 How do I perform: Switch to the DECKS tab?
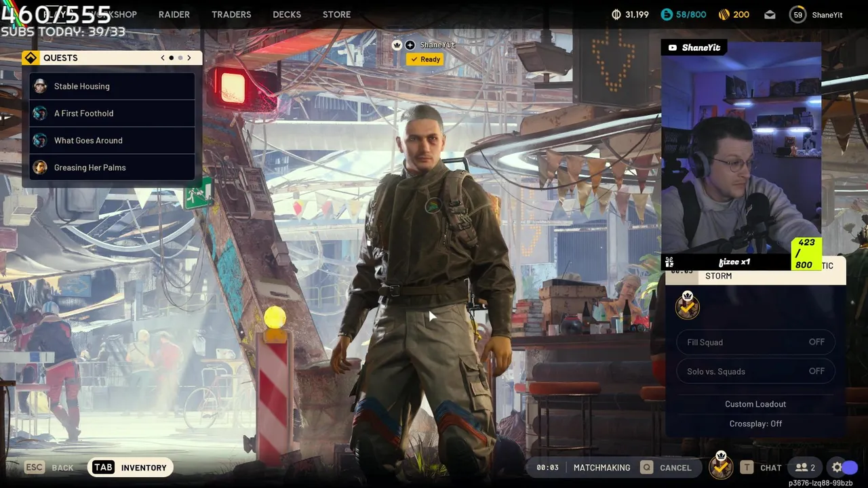(x=287, y=14)
